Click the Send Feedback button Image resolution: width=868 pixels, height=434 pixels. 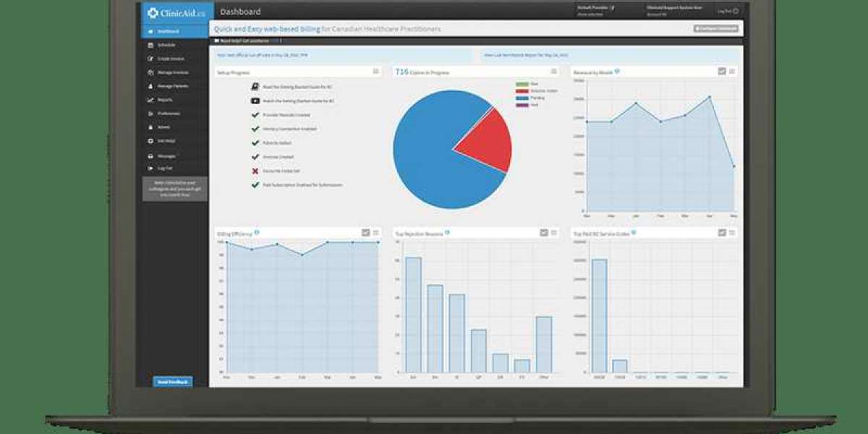173,381
